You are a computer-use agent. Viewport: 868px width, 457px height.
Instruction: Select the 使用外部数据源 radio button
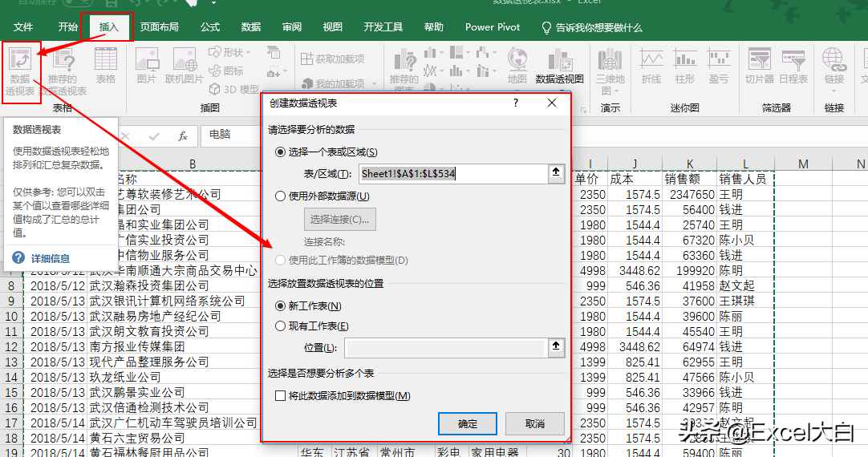[x=281, y=196]
